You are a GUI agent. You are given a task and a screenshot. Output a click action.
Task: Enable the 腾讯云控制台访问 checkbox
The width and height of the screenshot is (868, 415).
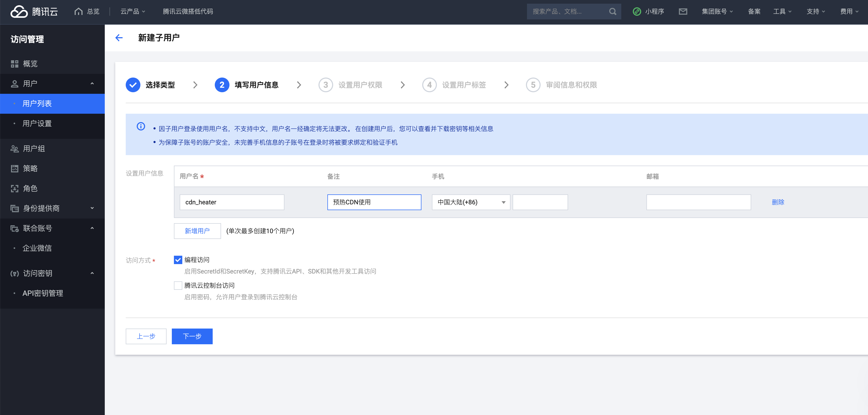point(178,286)
